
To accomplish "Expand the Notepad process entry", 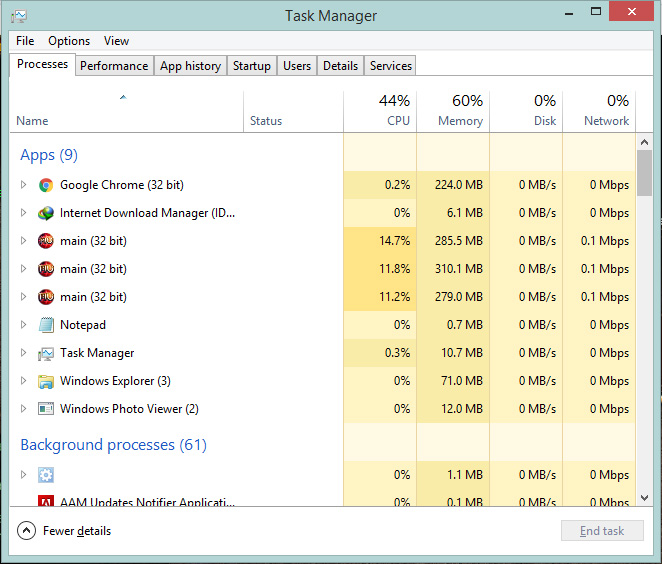I will point(24,325).
